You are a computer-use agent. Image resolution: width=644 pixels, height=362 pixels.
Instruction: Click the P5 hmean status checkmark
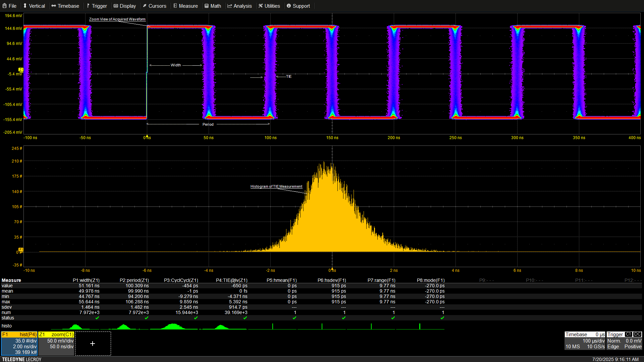tap(294, 318)
